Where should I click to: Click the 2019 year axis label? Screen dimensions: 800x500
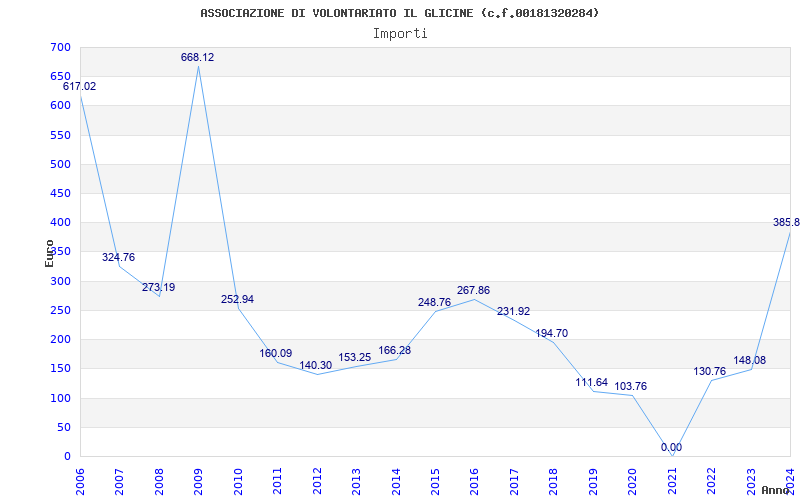tap(593, 481)
